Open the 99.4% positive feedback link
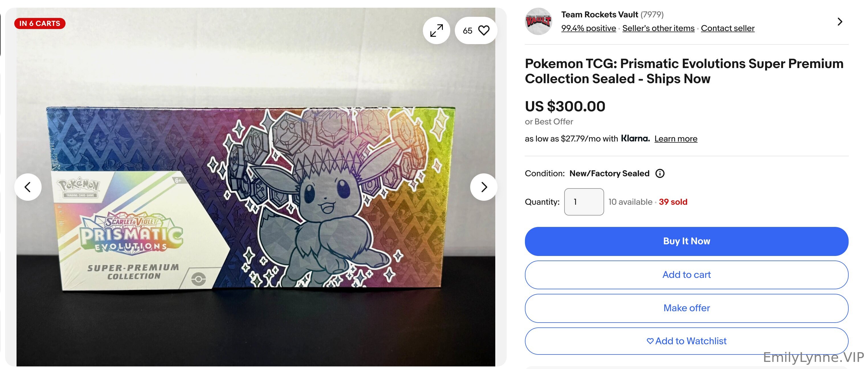The height and width of the screenshot is (369, 868). [x=588, y=28]
